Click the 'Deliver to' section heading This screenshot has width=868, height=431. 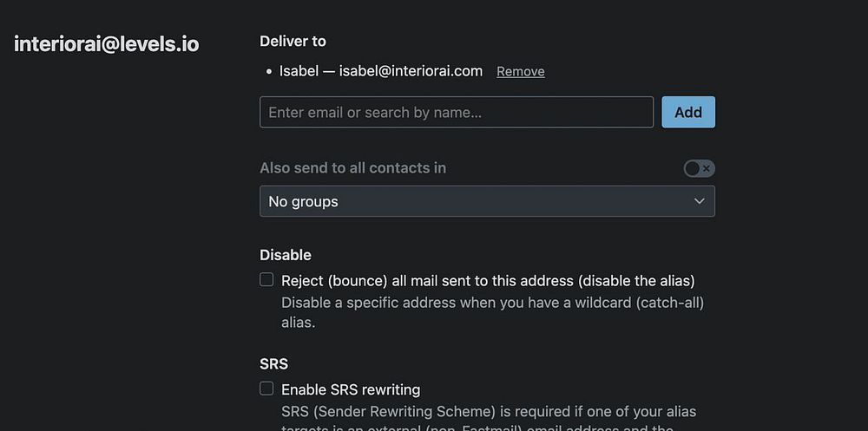coord(293,41)
